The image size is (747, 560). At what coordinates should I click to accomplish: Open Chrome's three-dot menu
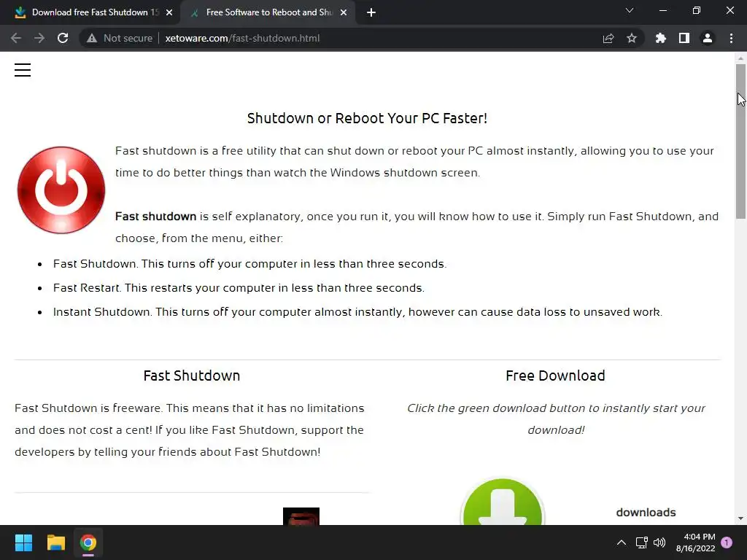(x=731, y=38)
